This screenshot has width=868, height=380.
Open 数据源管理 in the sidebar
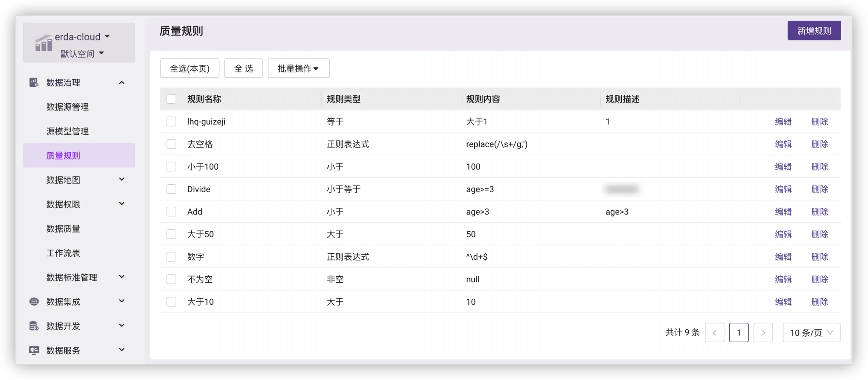tap(67, 107)
